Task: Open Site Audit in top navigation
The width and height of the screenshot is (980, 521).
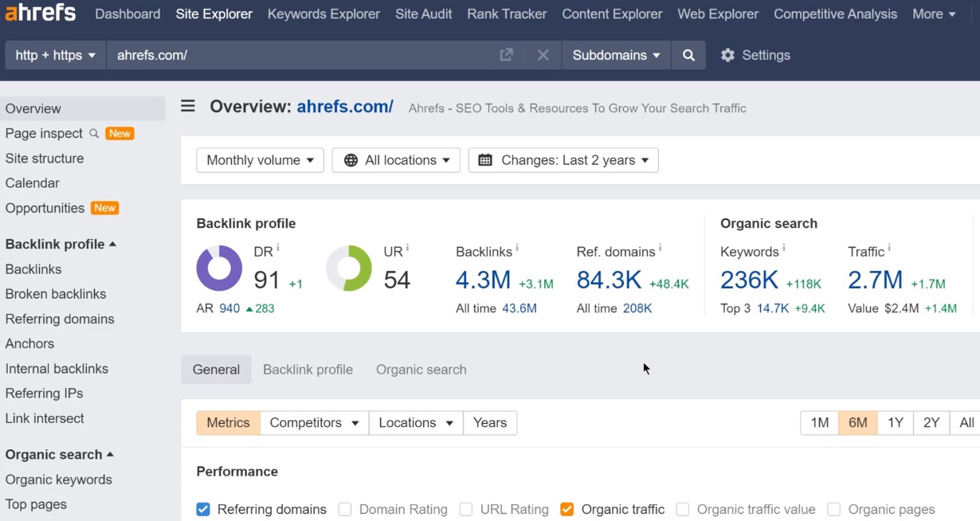Action: point(423,14)
